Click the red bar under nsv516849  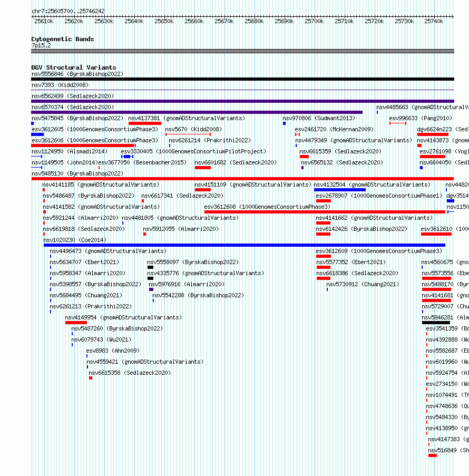[x=433, y=455]
